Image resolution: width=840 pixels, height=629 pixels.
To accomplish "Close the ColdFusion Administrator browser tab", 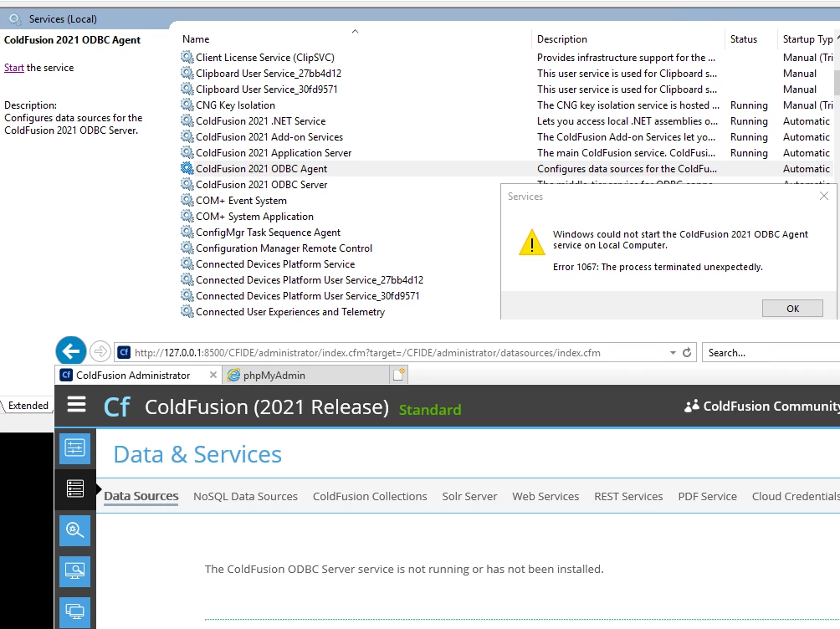I will coord(213,375).
